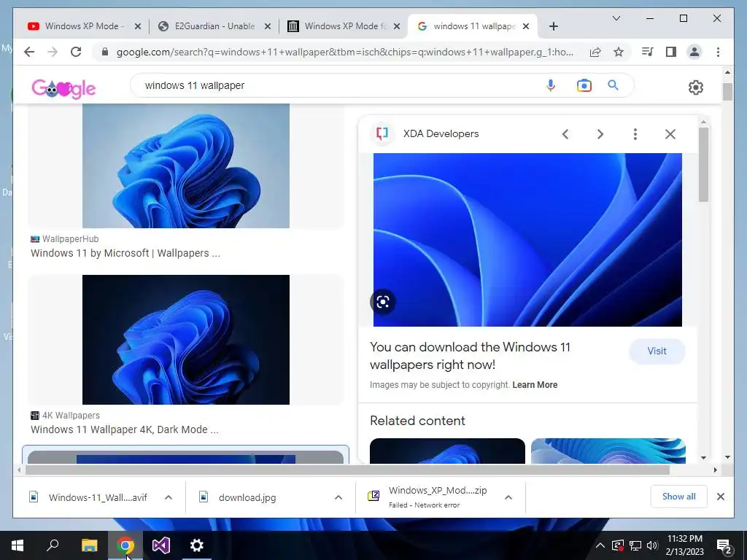The height and width of the screenshot is (560, 747).
Task: Toggle the Chrome side panel icon
Action: point(671,52)
